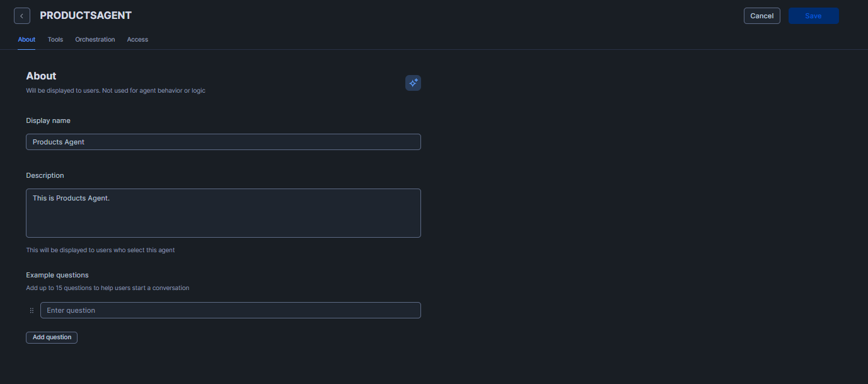Click the Save button

[x=813, y=15]
